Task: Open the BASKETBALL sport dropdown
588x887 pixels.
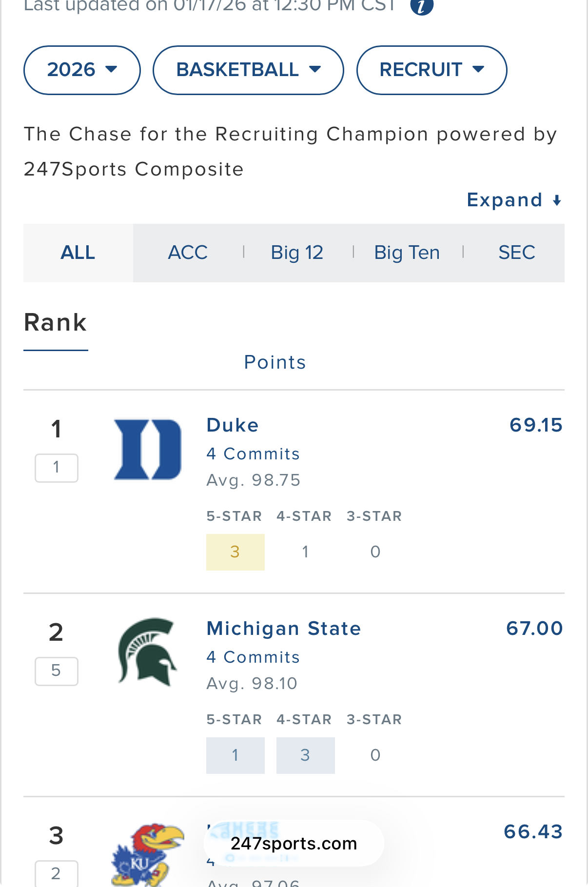Action: pos(248,70)
